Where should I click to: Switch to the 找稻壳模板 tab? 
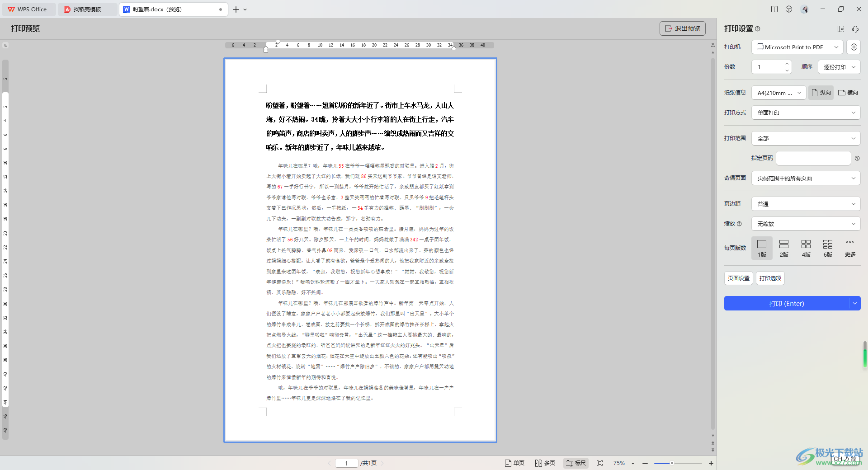coord(87,9)
